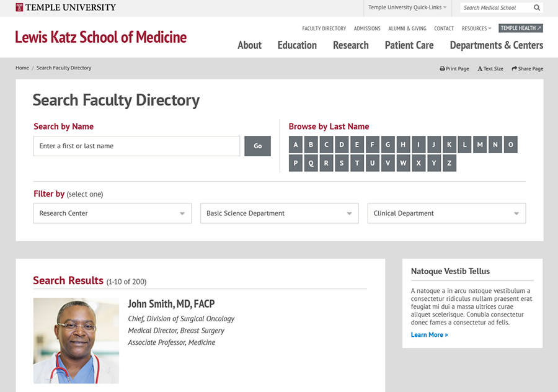The height and width of the screenshot is (392, 558).
Task: Click the Go search button
Action: click(257, 146)
